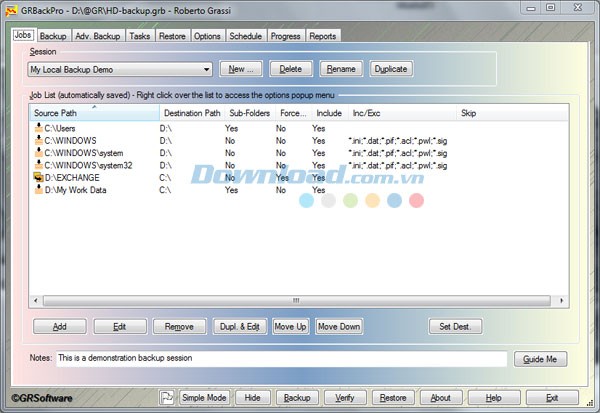This screenshot has width=600, height=413.
Task: Go to the Tasks tab
Action: [140, 36]
